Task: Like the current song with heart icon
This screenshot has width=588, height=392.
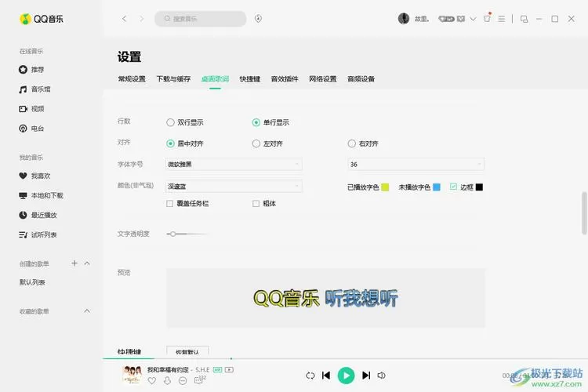Action: point(152,381)
